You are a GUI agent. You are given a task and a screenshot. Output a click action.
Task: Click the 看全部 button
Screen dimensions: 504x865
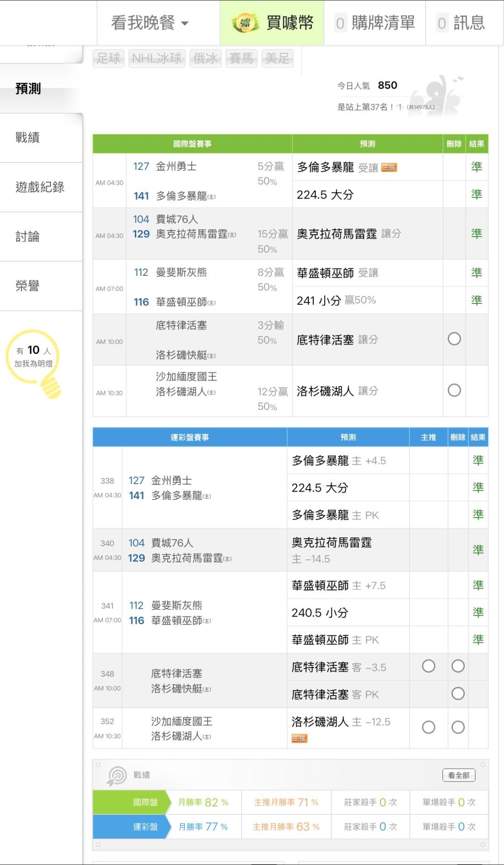(x=459, y=775)
